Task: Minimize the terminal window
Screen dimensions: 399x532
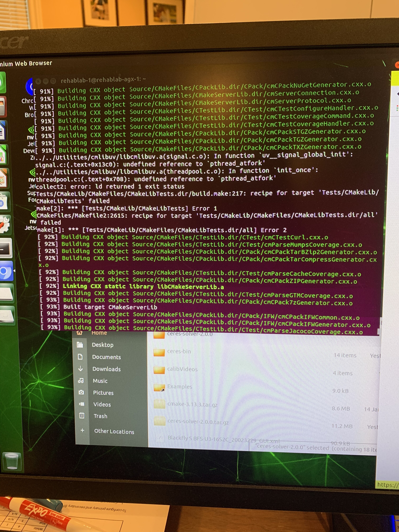Action: point(46,81)
